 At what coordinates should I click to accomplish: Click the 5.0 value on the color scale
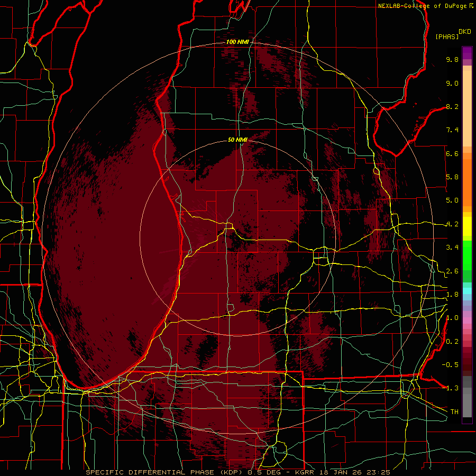tap(452, 200)
